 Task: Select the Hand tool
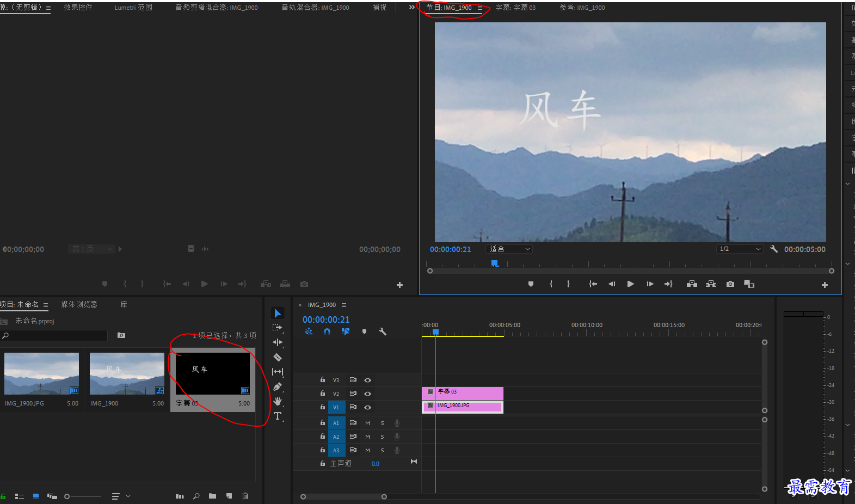[x=278, y=401]
